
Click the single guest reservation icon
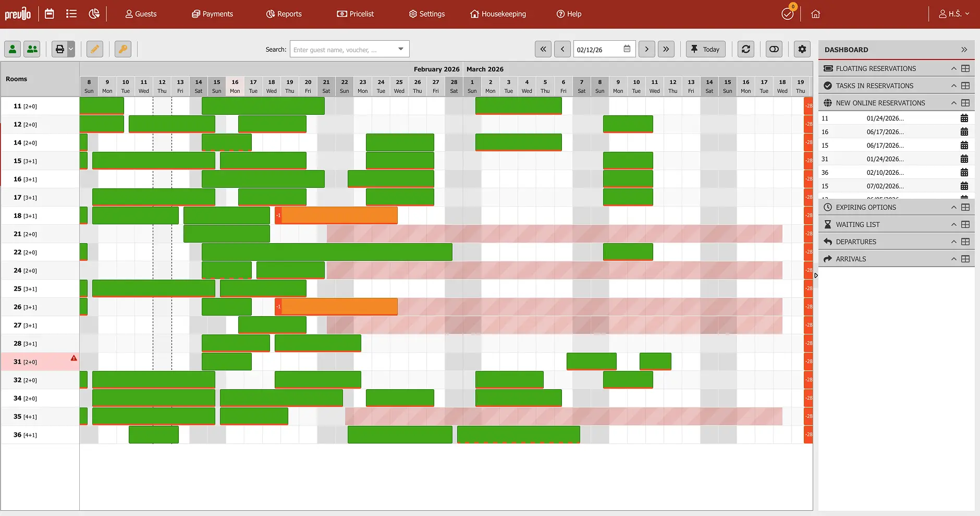point(13,49)
